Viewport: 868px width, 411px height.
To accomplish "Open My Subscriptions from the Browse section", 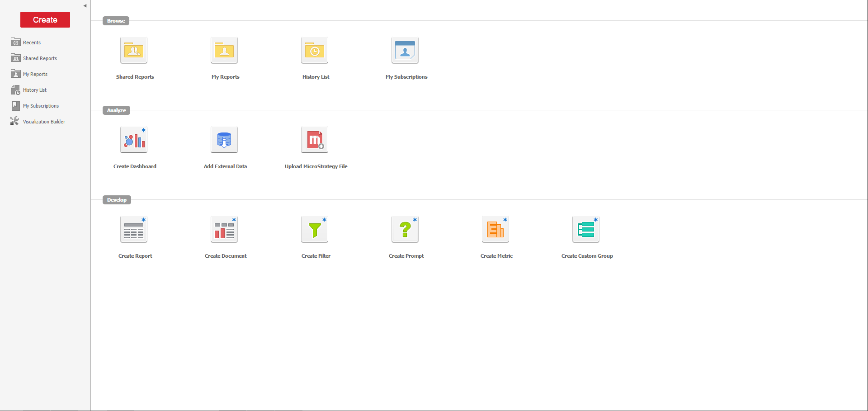I will click(405, 50).
